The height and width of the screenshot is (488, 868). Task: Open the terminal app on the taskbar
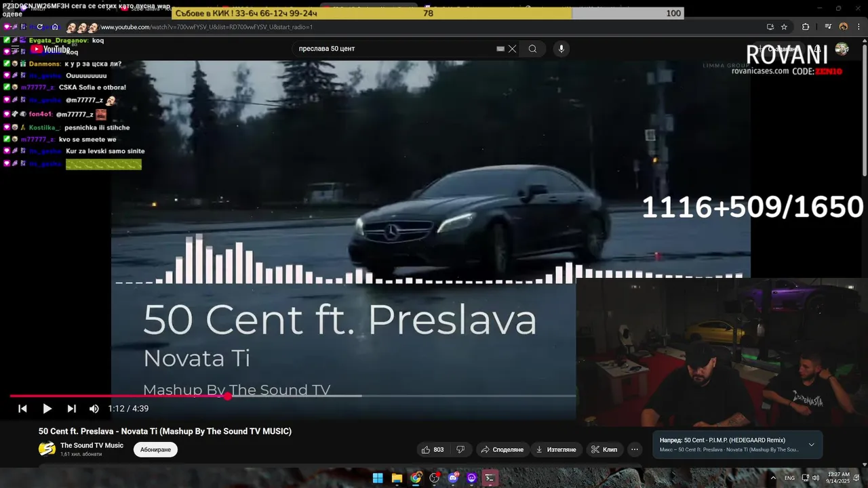coord(490,478)
